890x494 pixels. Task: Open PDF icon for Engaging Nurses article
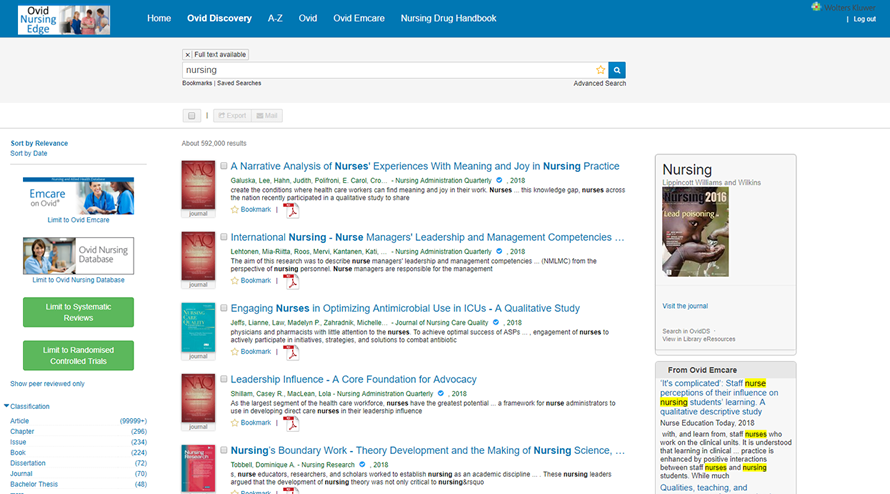291,353
